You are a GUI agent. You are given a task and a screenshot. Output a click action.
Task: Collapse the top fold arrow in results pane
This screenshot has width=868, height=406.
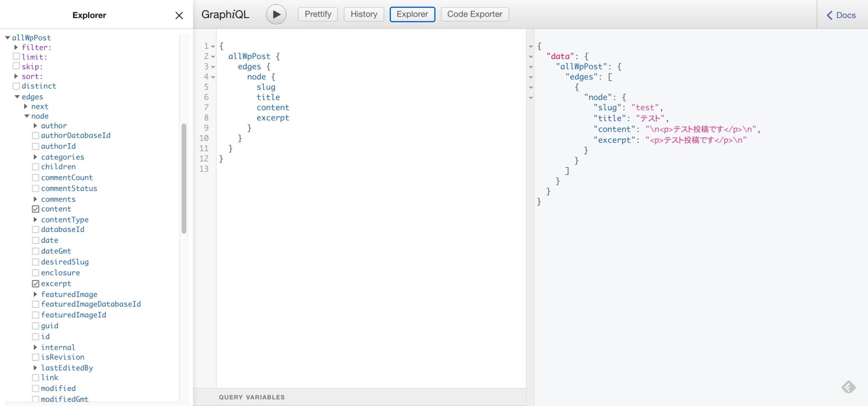pyautogui.click(x=531, y=47)
